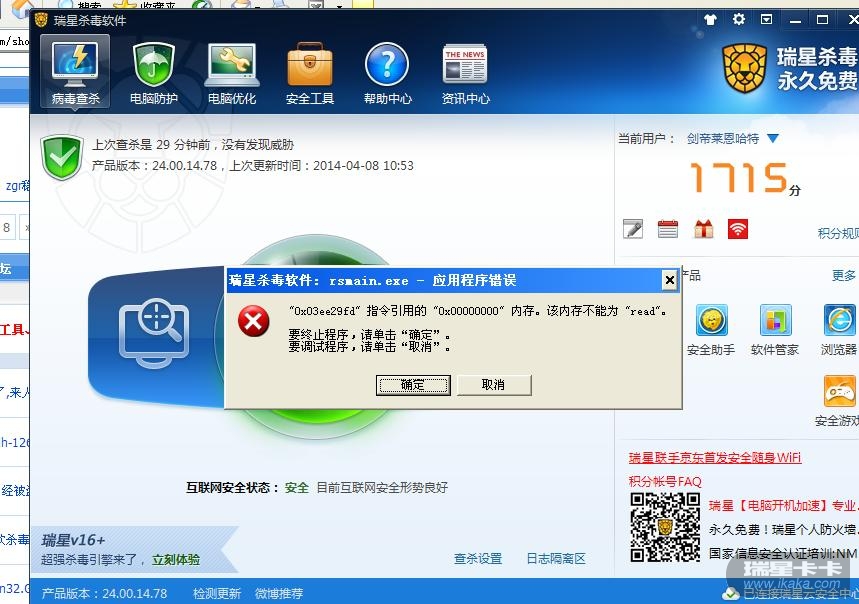
Task: Click the Rising lion logo
Action: point(744,68)
